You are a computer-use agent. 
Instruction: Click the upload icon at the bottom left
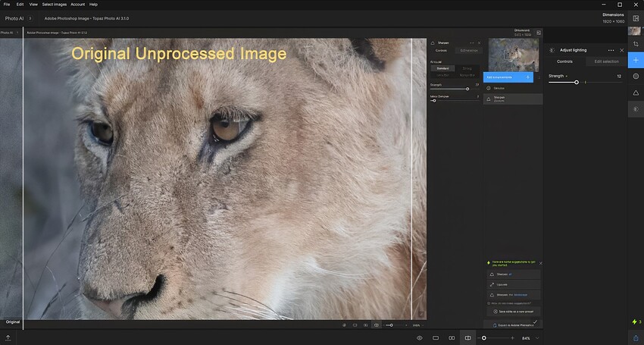pyautogui.click(x=8, y=337)
